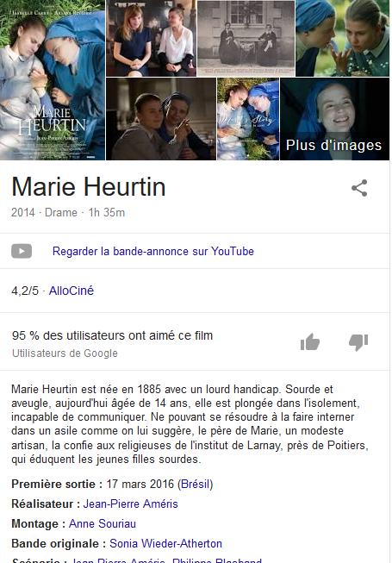The height and width of the screenshot is (563, 392).
Task: Click the YouTube play icon
Action: coord(22,251)
